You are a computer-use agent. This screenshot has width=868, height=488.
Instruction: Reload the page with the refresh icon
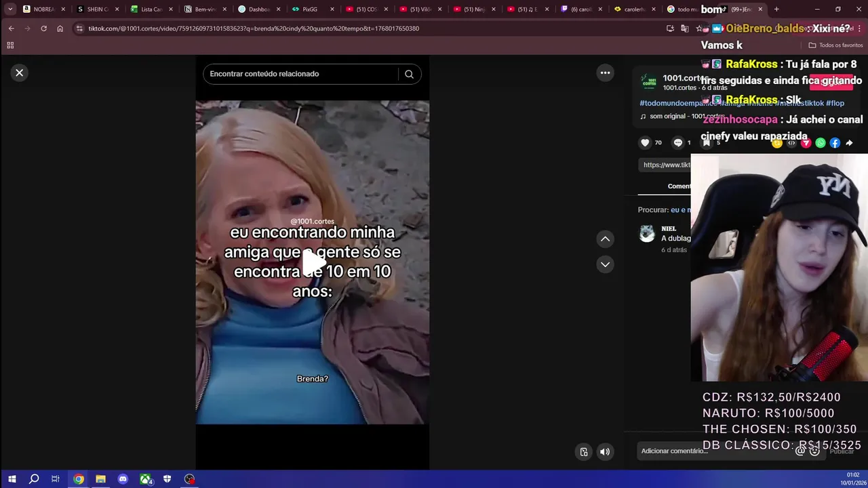coord(43,28)
